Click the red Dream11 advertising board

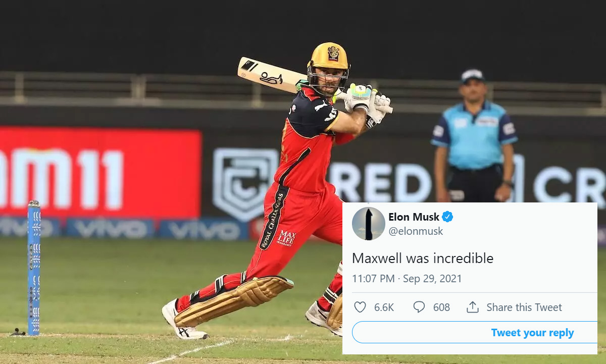100,173
